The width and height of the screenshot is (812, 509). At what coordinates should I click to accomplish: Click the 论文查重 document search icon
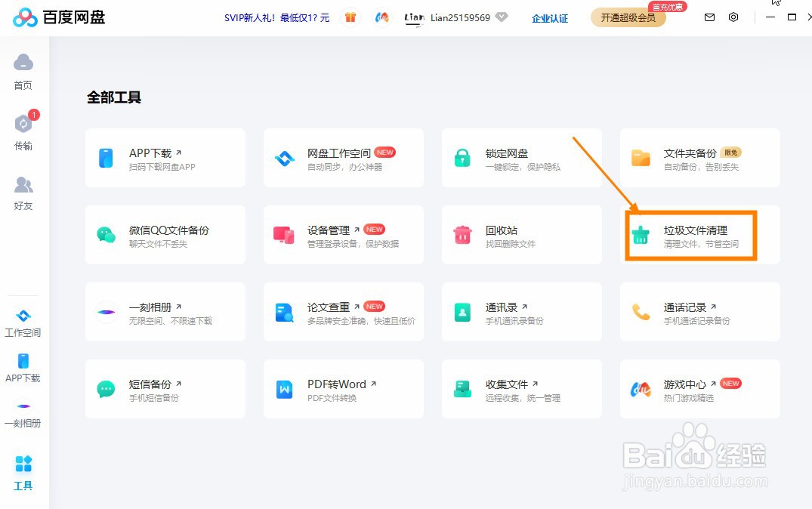[x=284, y=312]
